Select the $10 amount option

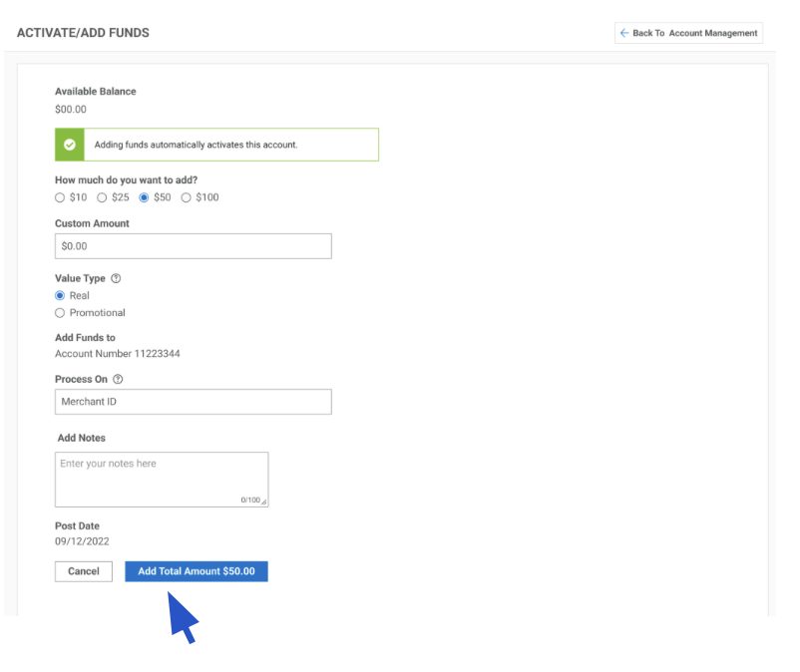60,197
